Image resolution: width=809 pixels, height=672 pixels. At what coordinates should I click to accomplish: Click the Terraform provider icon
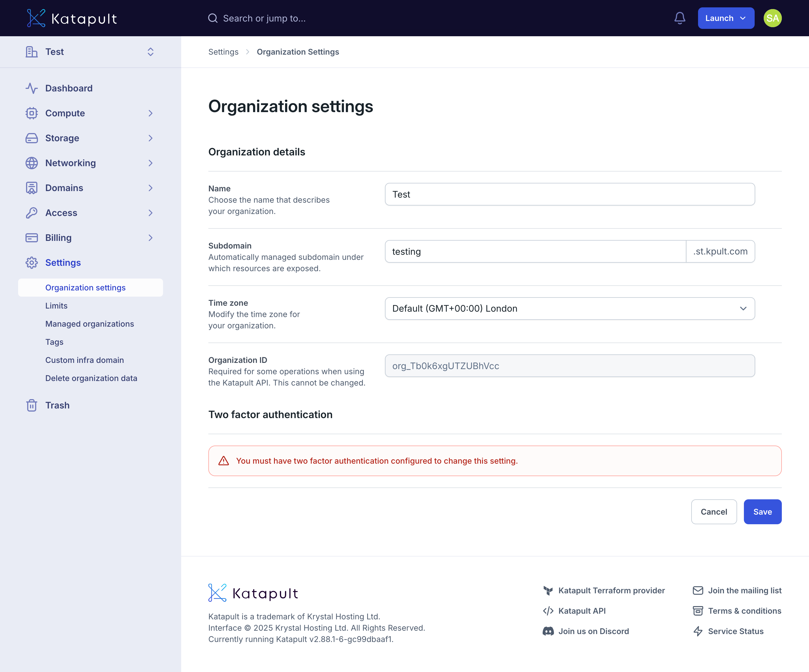548,591
